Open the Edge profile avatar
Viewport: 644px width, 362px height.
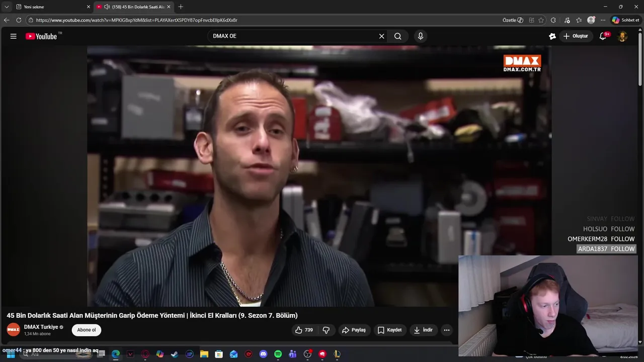591,20
